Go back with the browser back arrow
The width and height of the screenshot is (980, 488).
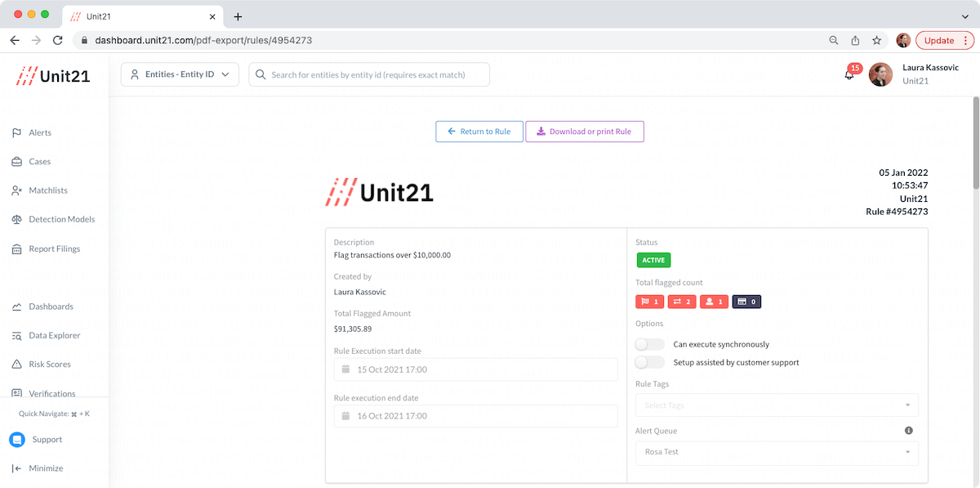15,40
